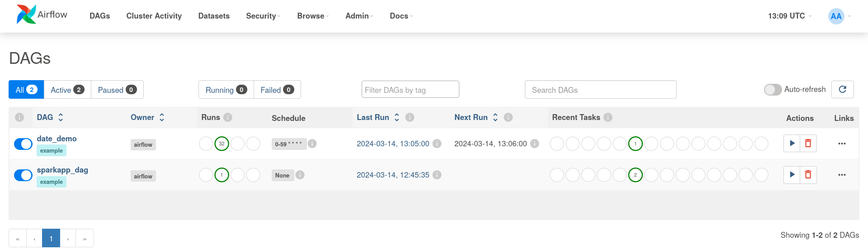Viewport: 868px width, 250px height.
Task: Click info icon next to Recent Tasks
Action: 608,117
